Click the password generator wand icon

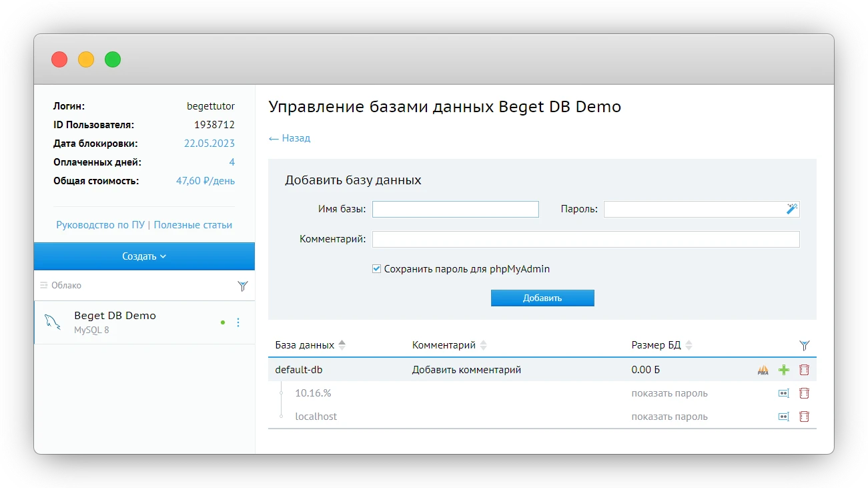791,209
